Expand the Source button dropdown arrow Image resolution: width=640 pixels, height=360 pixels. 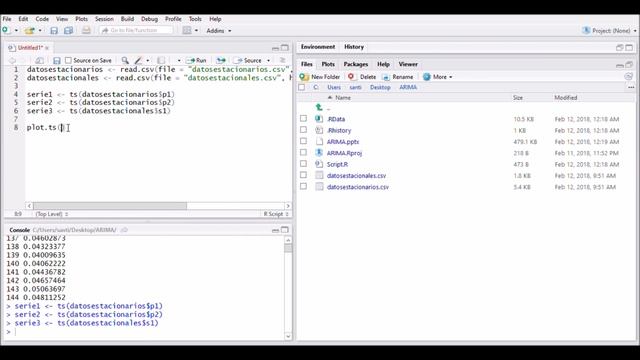pos(268,60)
